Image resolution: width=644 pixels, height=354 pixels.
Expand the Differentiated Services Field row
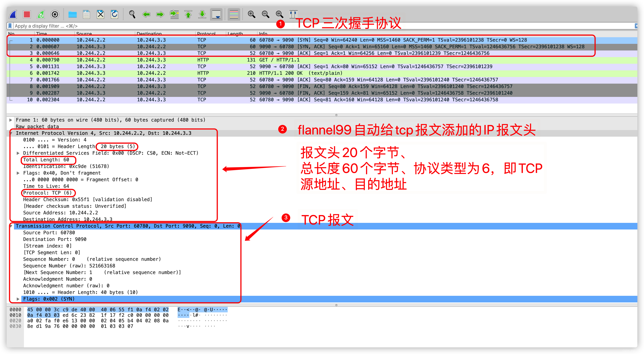18,153
